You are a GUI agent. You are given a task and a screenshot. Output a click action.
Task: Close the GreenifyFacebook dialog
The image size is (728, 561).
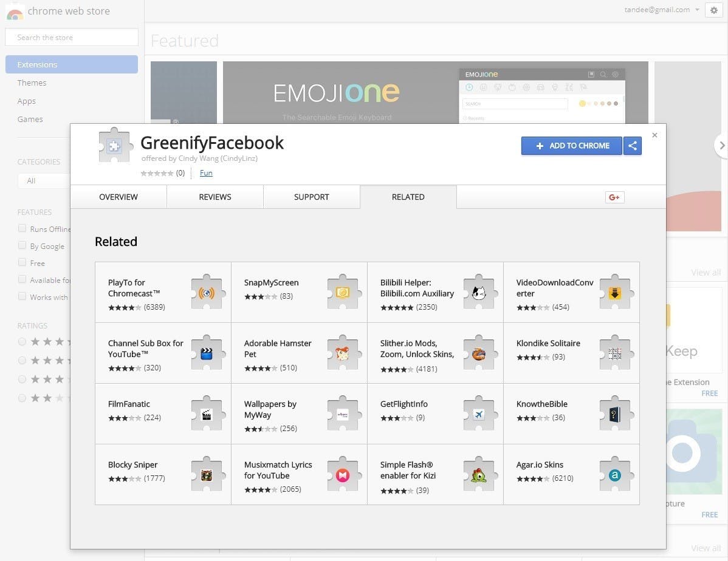[x=654, y=135]
